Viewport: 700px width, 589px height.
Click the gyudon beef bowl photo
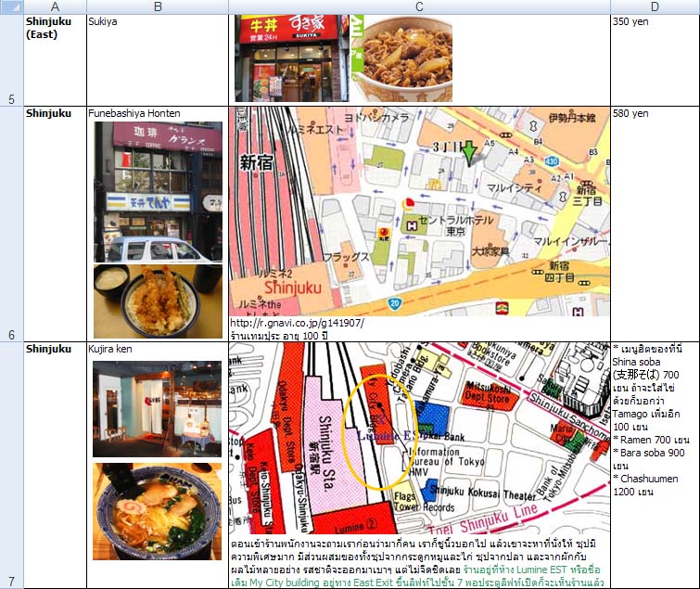pos(401,58)
